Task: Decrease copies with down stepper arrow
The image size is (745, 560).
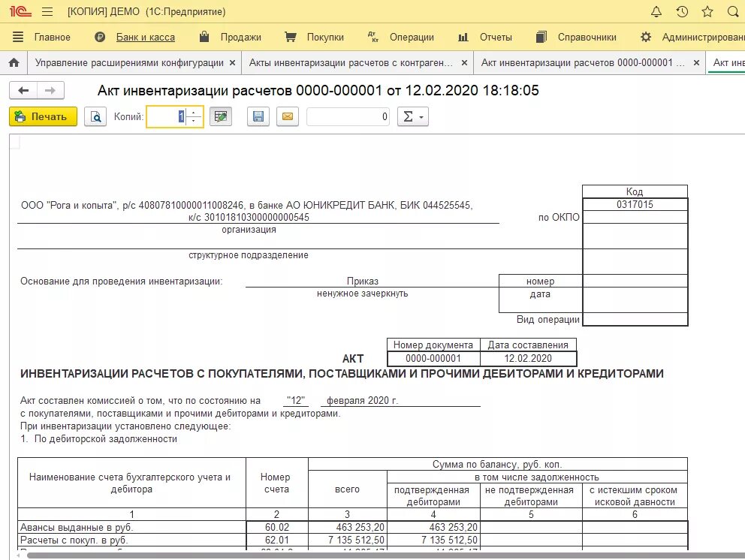Action: [194, 121]
